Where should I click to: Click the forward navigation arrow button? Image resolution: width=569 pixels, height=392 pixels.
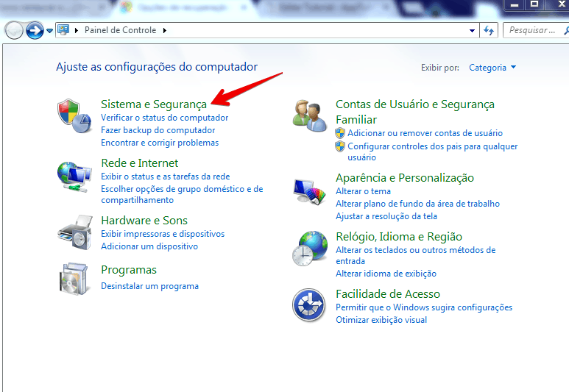(35, 30)
